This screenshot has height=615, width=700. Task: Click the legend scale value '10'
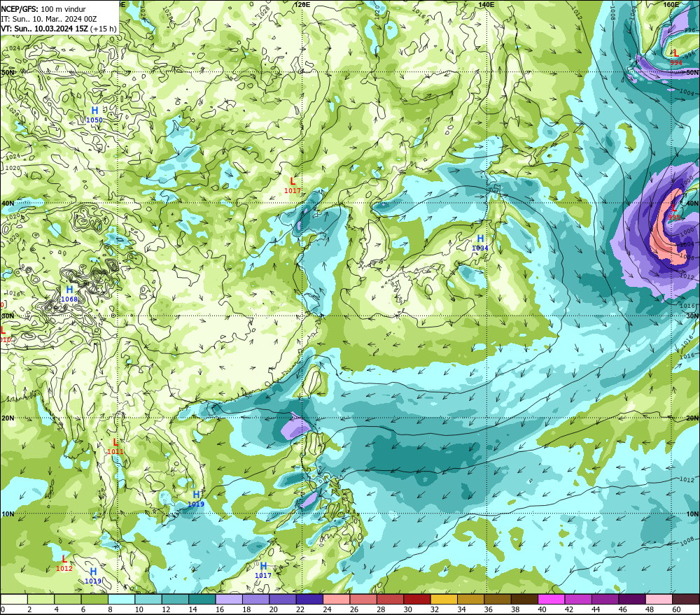(139, 609)
